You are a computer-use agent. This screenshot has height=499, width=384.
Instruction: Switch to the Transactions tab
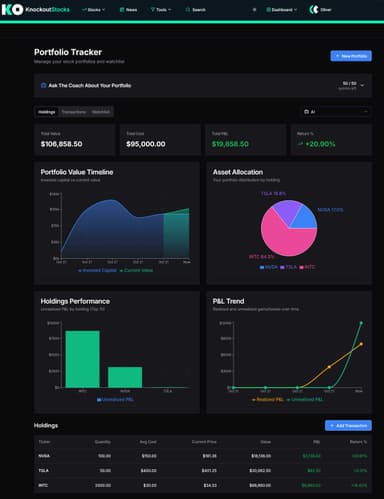point(74,112)
